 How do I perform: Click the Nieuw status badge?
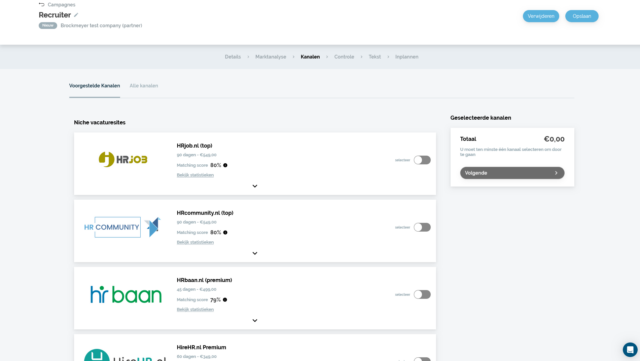pyautogui.click(x=48, y=25)
